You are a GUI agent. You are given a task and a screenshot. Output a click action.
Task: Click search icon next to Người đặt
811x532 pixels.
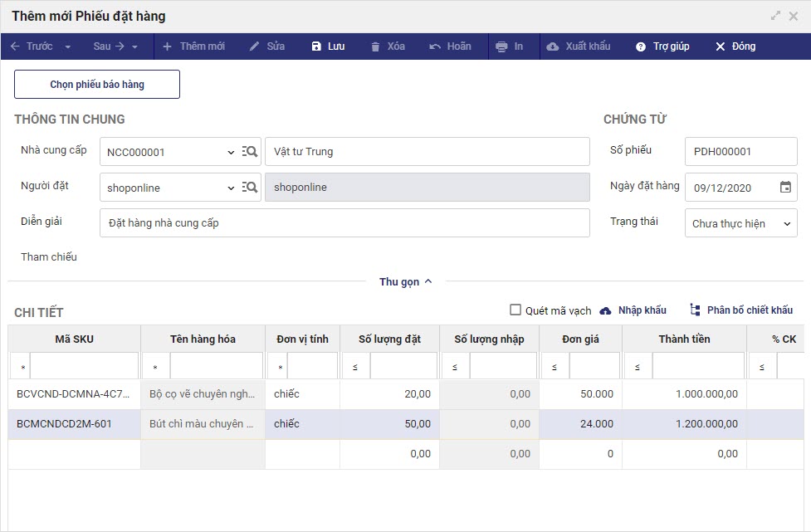250,188
